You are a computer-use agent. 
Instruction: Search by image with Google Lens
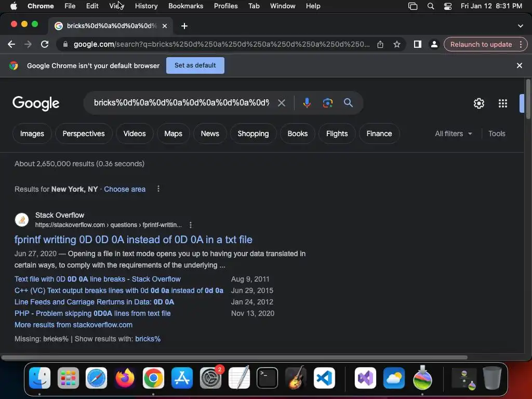[328, 103]
